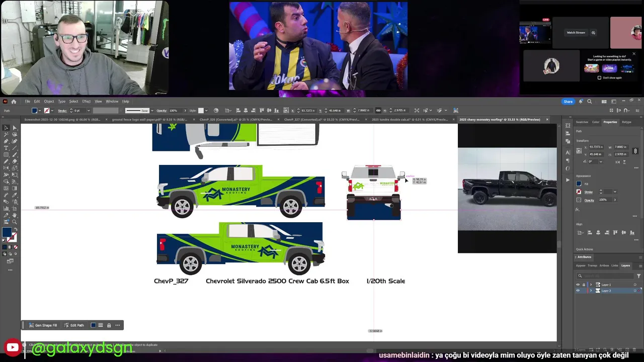Select the Lasso tool

[15, 134]
